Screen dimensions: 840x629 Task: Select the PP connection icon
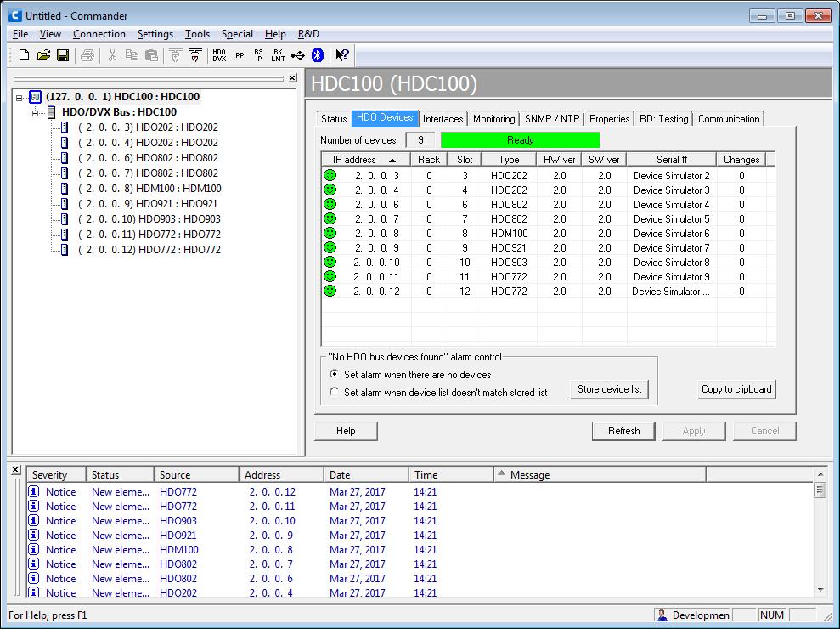[x=240, y=55]
